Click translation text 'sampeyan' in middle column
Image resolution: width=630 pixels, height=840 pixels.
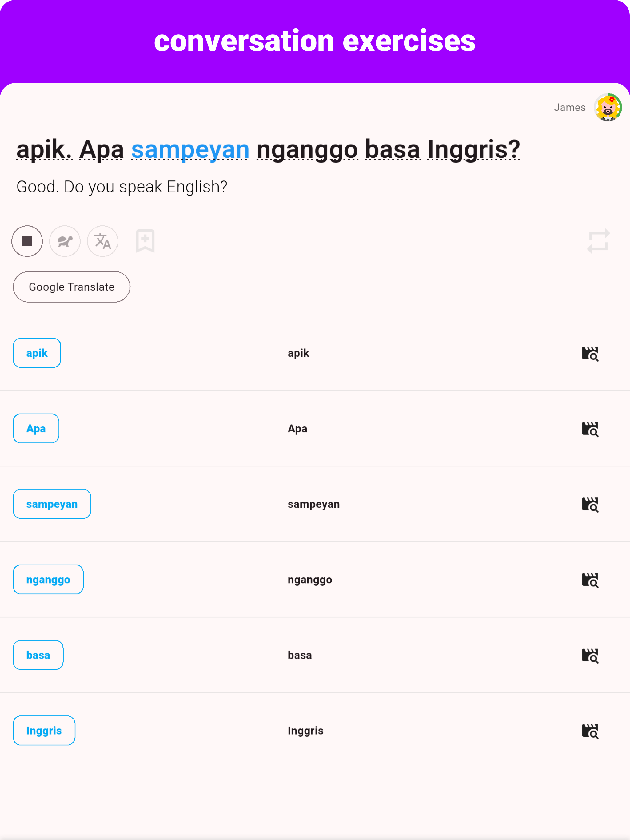pos(313,504)
